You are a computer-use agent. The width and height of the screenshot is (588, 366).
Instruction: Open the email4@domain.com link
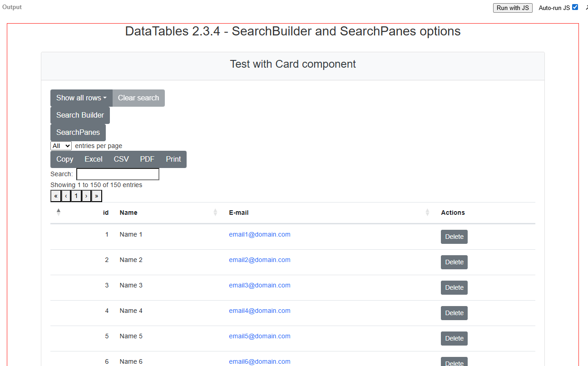[260, 311]
